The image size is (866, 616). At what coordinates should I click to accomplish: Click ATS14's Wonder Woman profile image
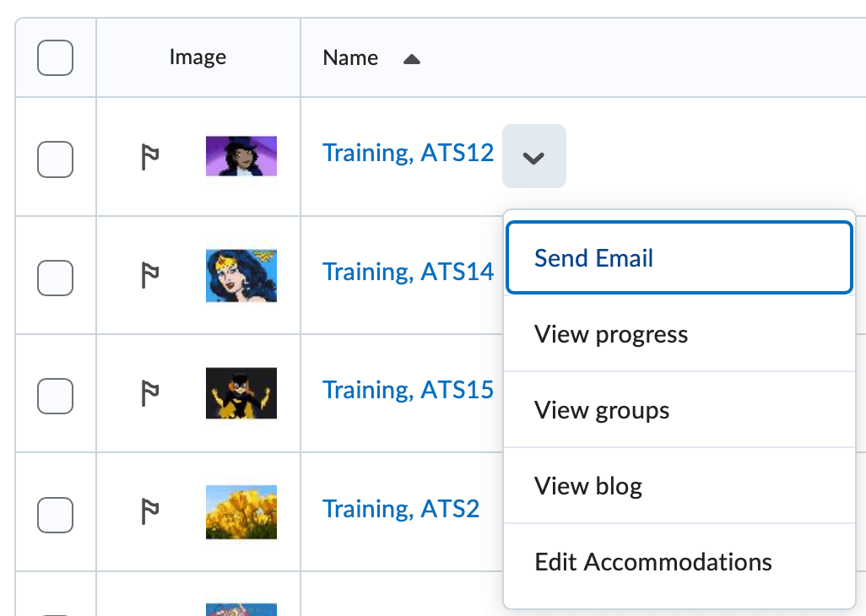tap(241, 275)
